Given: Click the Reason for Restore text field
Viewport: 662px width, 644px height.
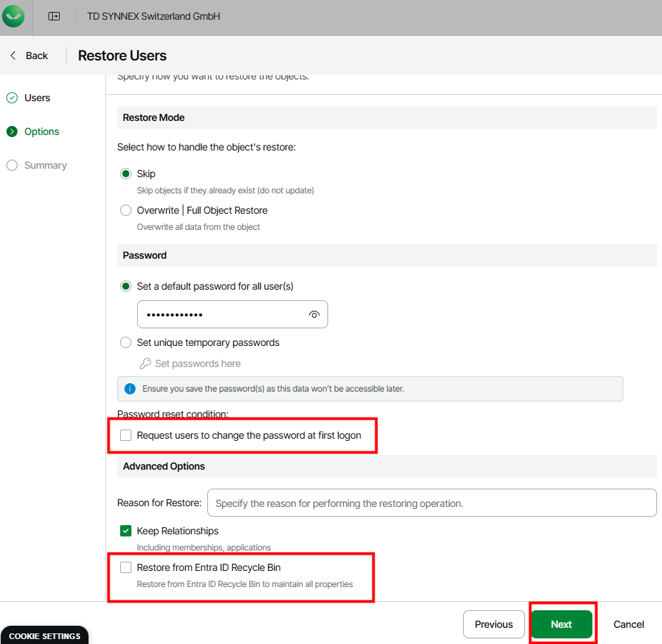Looking at the screenshot, I should (431, 503).
